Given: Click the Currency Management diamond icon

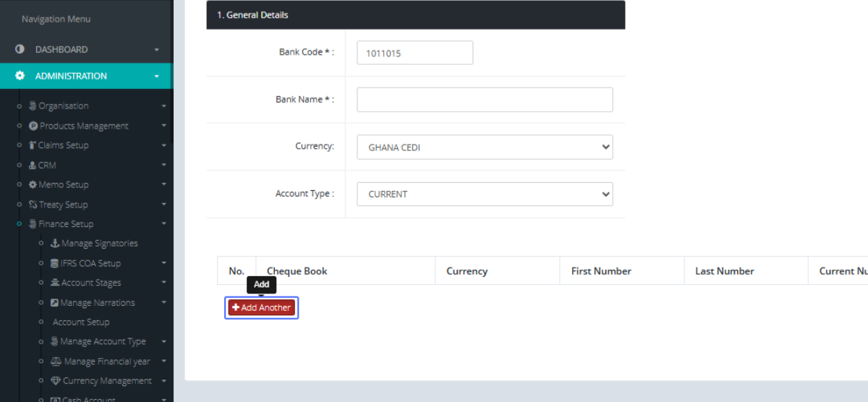Looking at the screenshot, I should [56, 381].
